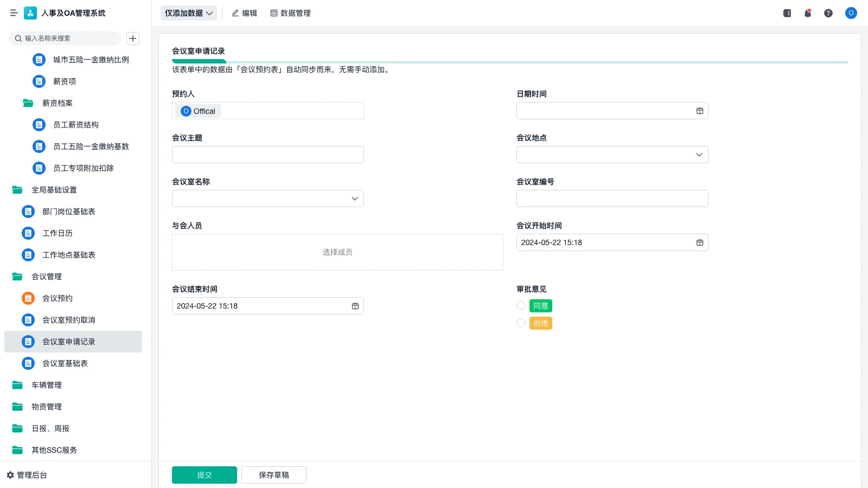Click the hamburger menu icon at top left

click(x=14, y=13)
